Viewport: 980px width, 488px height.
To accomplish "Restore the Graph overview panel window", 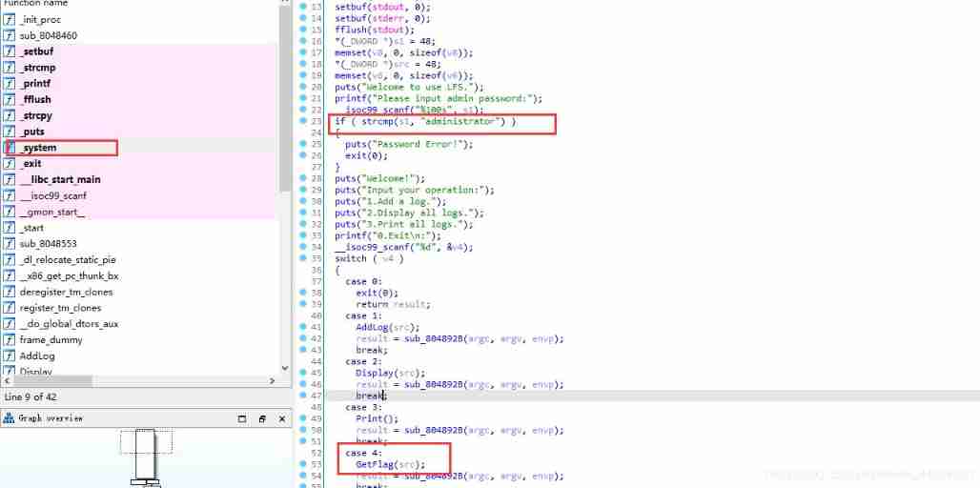I will tap(262, 418).
